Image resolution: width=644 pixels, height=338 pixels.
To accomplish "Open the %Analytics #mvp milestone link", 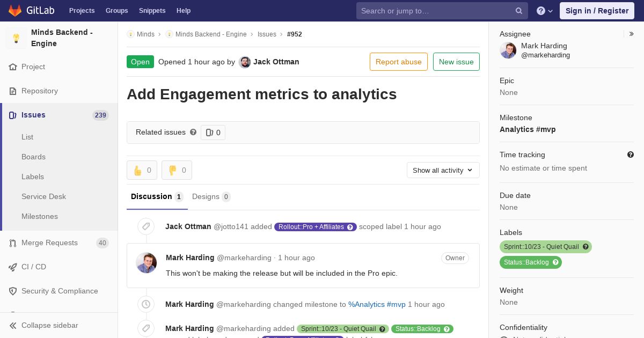I will (377, 304).
